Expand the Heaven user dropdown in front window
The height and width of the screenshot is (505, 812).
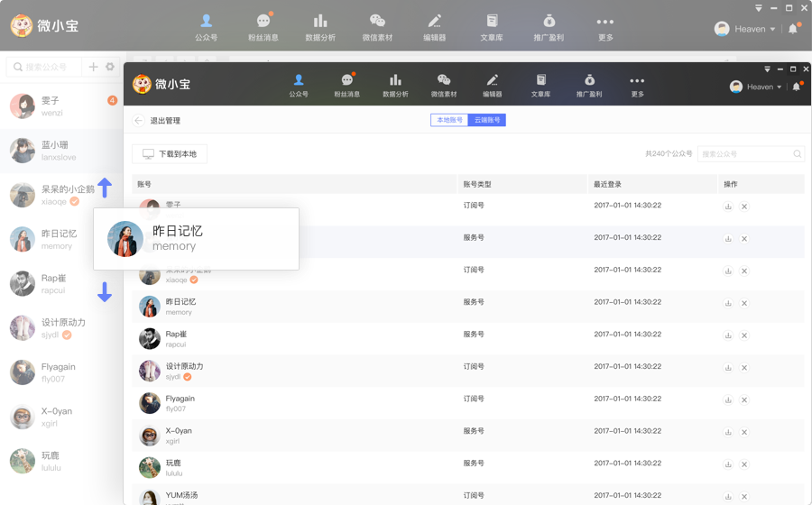click(x=756, y=87)
